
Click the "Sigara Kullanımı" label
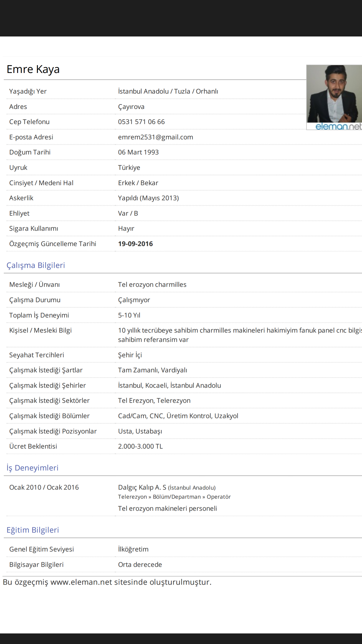34,228
